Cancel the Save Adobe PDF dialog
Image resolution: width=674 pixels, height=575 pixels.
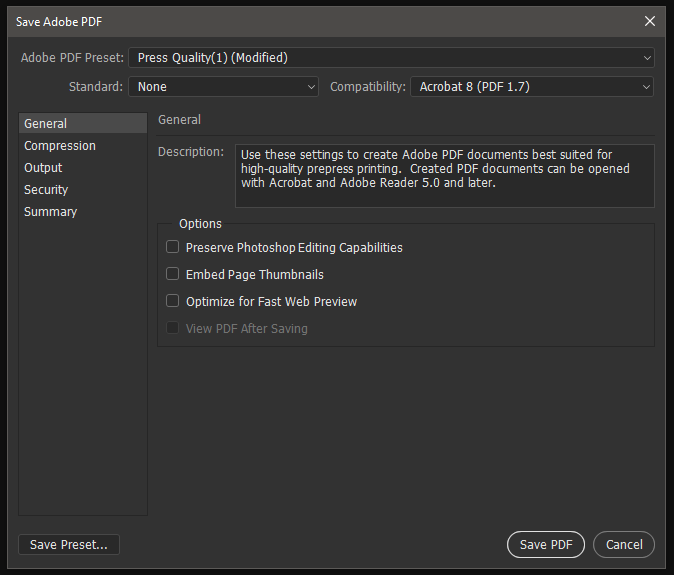624,544
